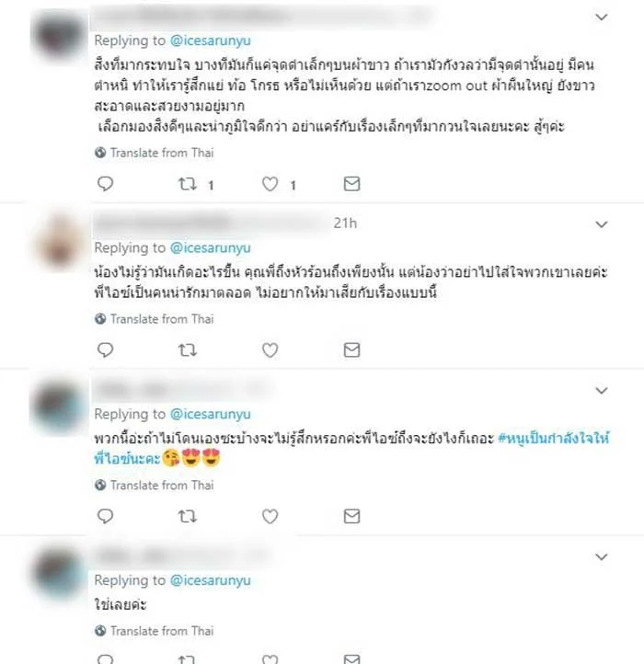644x664 pixels.
Task: Retweet the 21h tweet
Action: pos(188,350)
